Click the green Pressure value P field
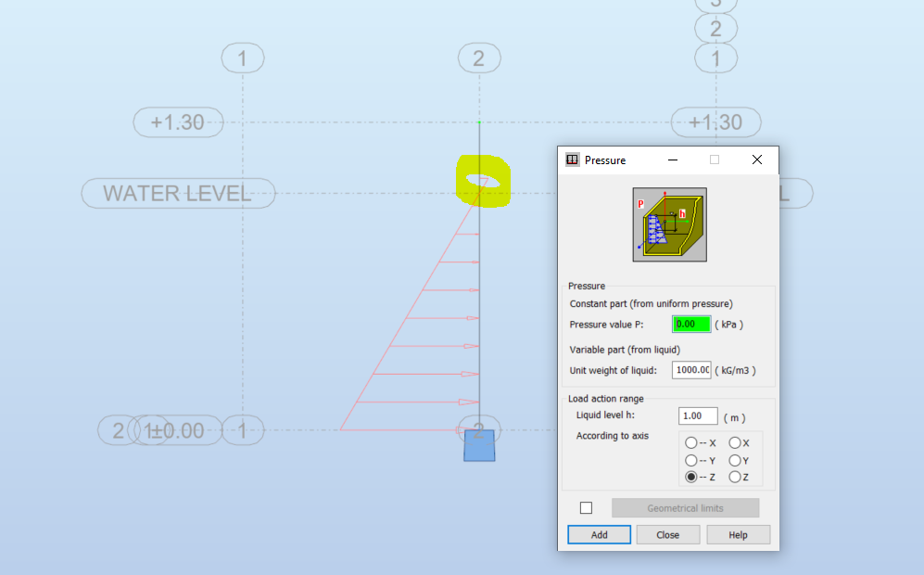 pos(690,324)
